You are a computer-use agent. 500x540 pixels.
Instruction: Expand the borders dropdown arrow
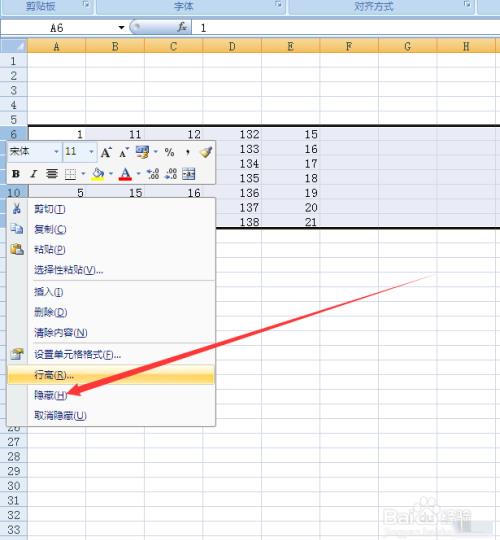coord(83,174)
